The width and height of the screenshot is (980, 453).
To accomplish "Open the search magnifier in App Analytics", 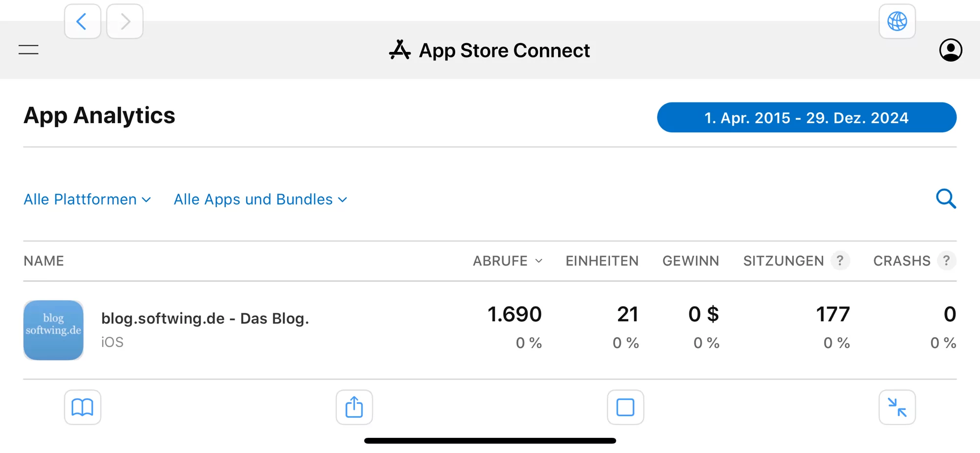I will point(946,199).
